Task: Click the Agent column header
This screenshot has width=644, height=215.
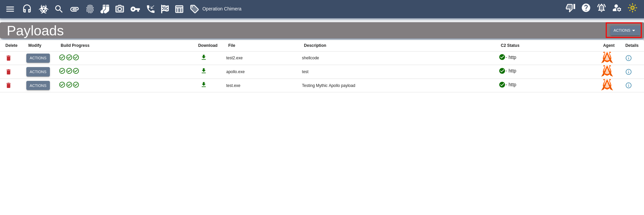Action: coord(609,45)
